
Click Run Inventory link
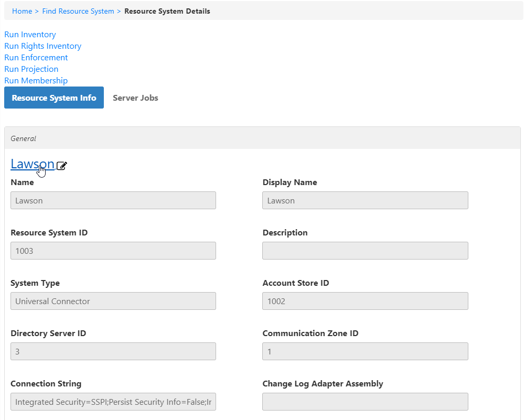point(30,35)
